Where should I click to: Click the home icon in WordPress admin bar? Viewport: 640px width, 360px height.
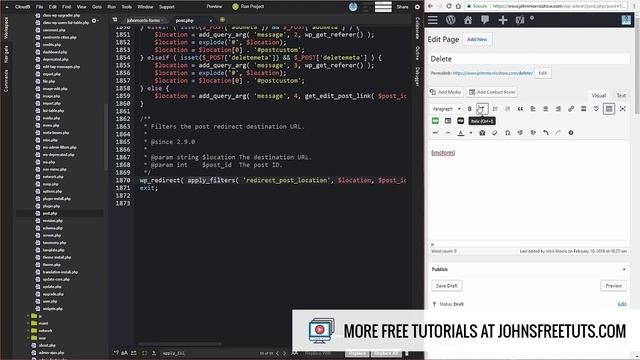coord(468,20)
